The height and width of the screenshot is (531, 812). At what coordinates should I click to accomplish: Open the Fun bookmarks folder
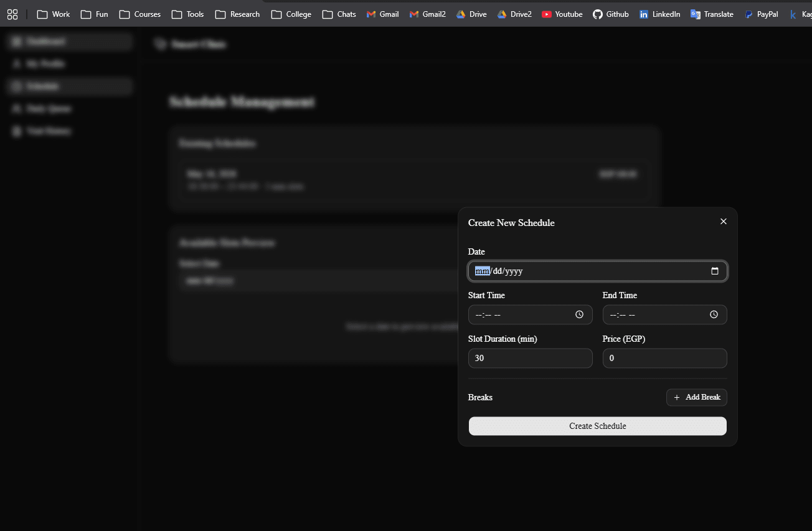95,14
